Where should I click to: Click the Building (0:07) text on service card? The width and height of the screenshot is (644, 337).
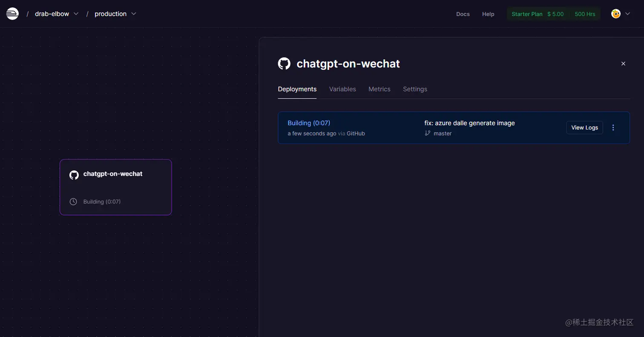[102, 202]
